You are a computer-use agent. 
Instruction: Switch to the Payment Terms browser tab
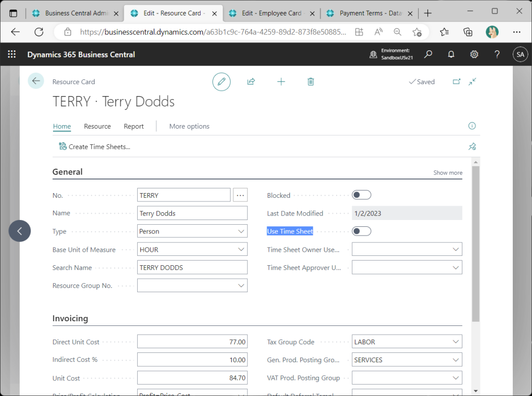pyautogui.click(x=370, y=13)
